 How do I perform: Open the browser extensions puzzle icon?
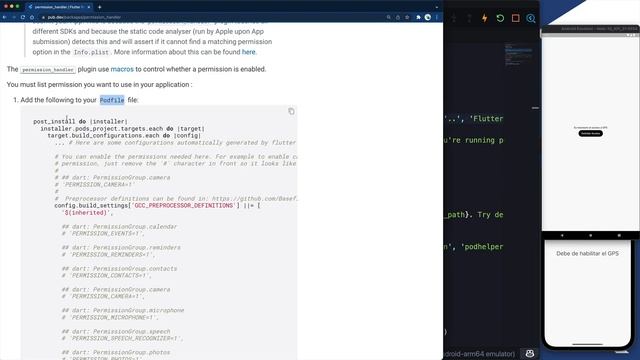pyautogui.click(x=418, y=17)
